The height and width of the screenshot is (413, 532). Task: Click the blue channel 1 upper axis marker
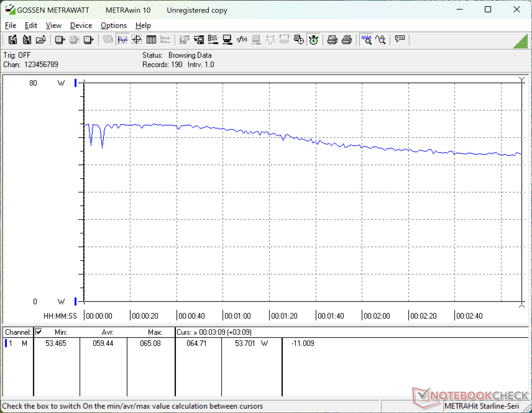75,83
